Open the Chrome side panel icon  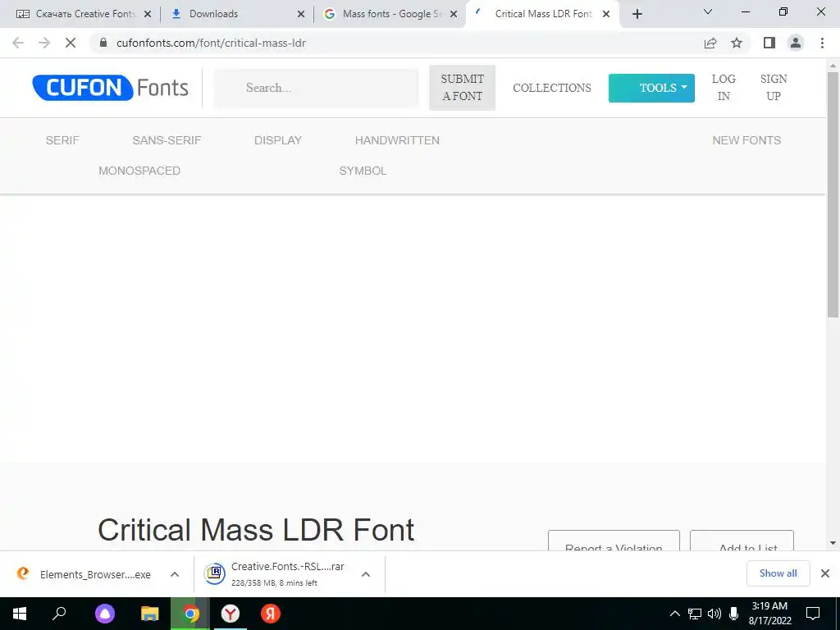point(769,43)
